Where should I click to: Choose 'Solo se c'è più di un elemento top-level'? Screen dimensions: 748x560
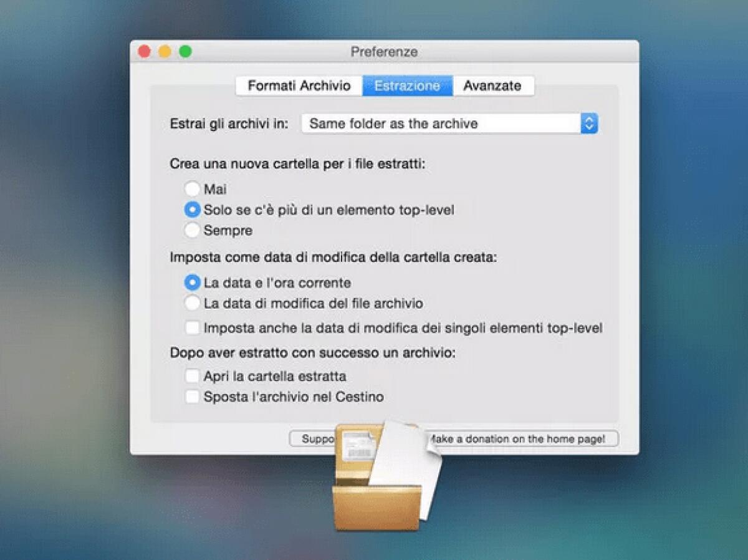192,210
